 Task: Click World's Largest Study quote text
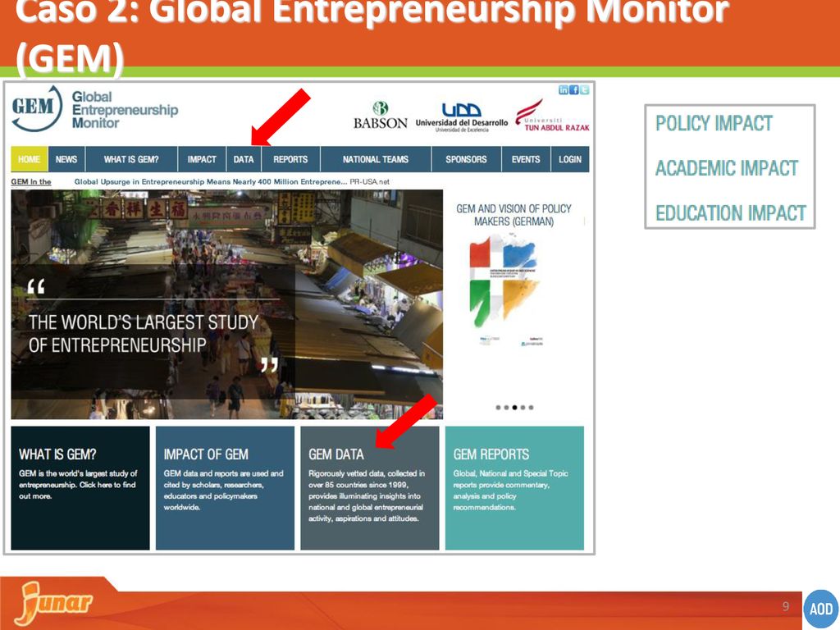point(144,333)
